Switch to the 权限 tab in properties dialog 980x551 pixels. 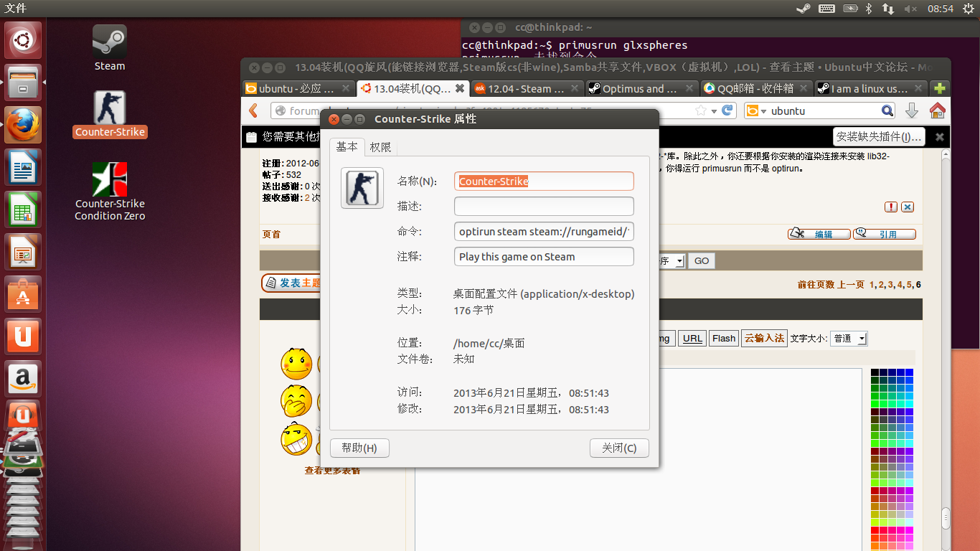[380, 147]
